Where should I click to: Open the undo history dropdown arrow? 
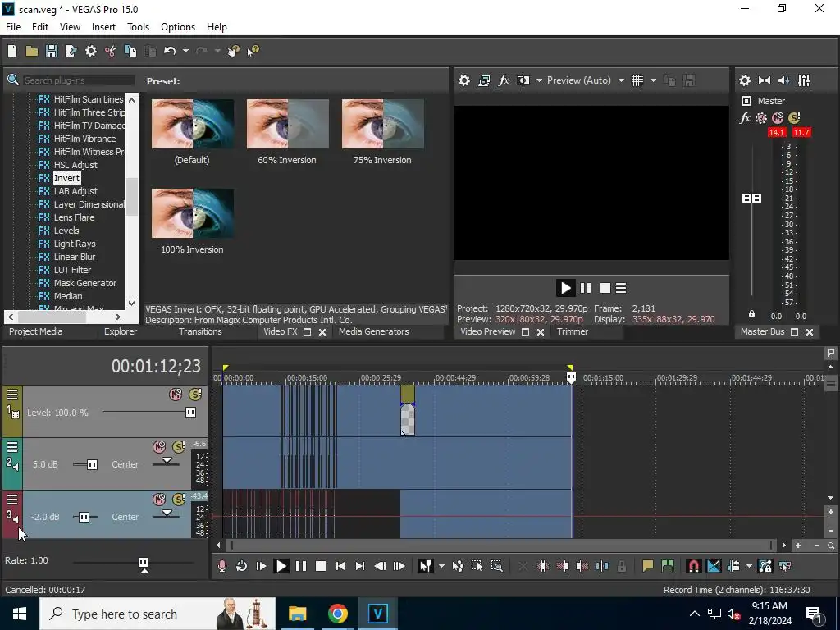pyautogui.click(x=185, y=51)
